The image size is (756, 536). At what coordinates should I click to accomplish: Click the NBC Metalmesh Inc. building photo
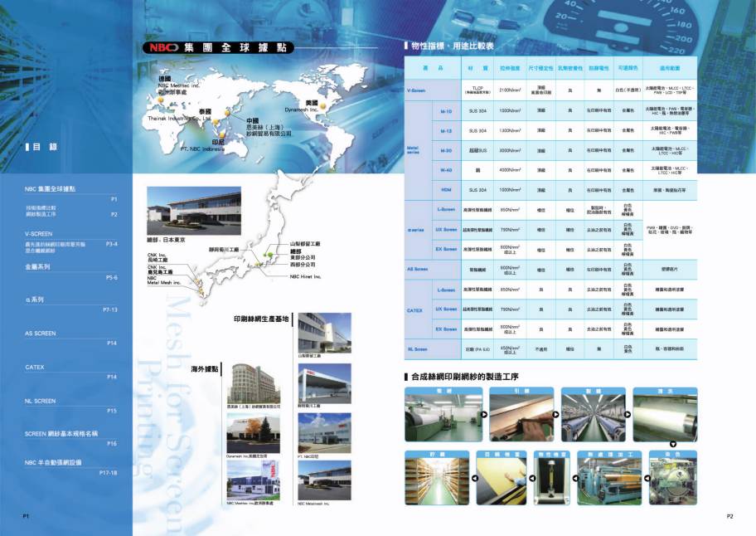[324, 480]
